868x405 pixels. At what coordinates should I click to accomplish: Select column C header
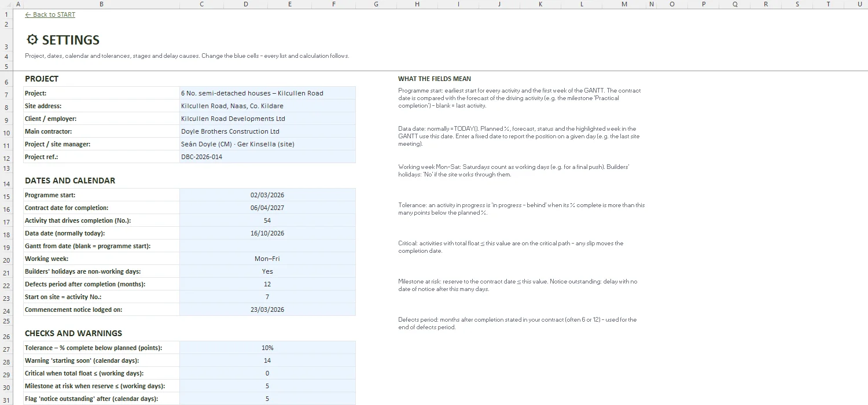pyautogui.click(x=201, y=4)
